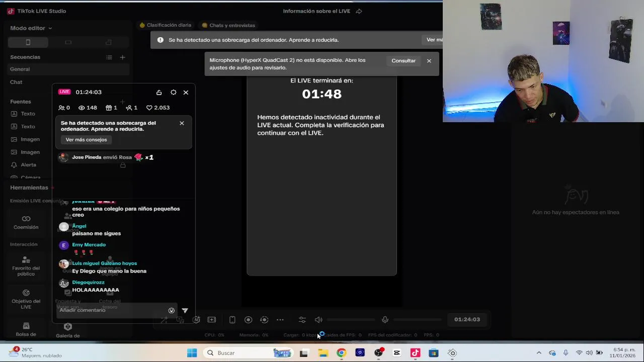Open the Favorito del público tool
This screenshot has height=362, width=644.
[26, 266]
